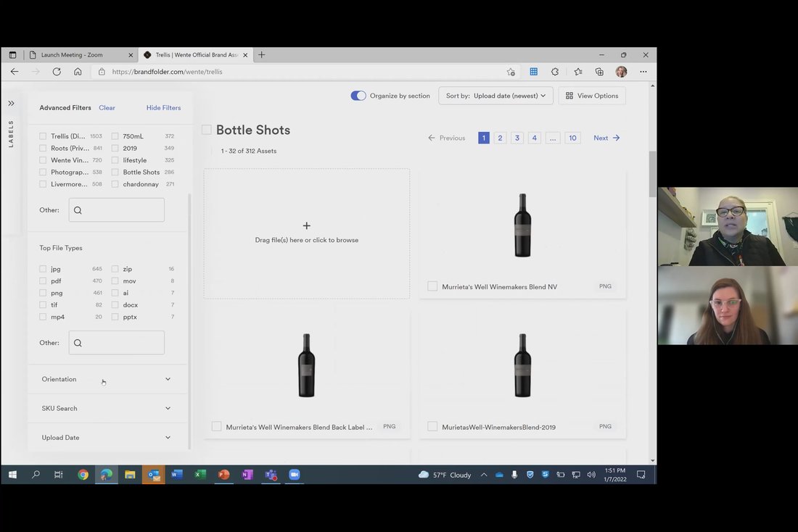
Task: Expand the Orientation filter
Action: point(106,379)
